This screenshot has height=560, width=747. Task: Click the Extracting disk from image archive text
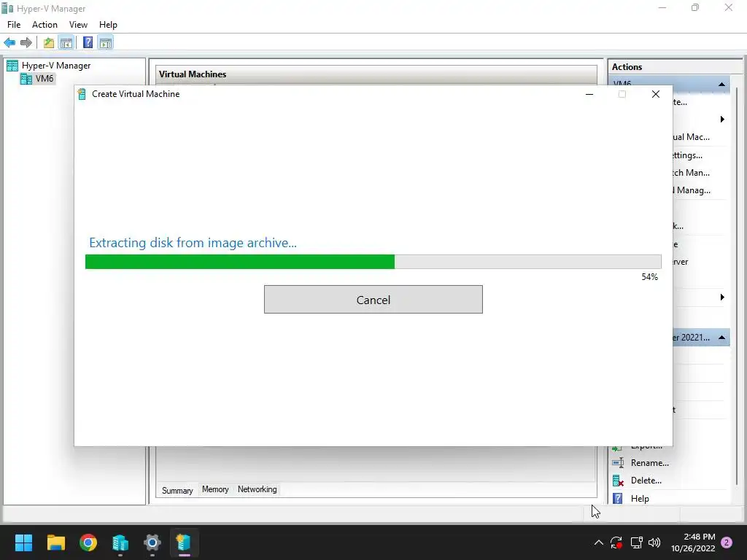pyautogui.click(x=193, y=243)
